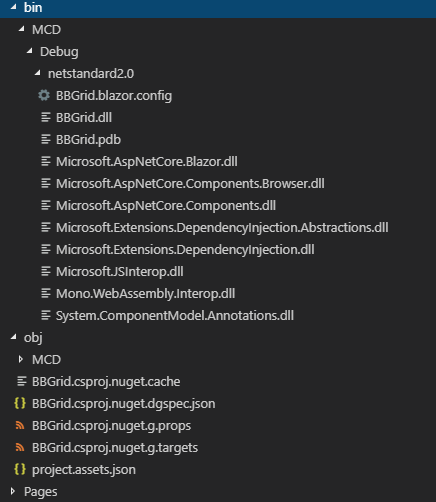Click the file icon next to BBGrid.pdb
This screenshot has height=502, width=436.
pyautogui.click(x=46, y=139)
